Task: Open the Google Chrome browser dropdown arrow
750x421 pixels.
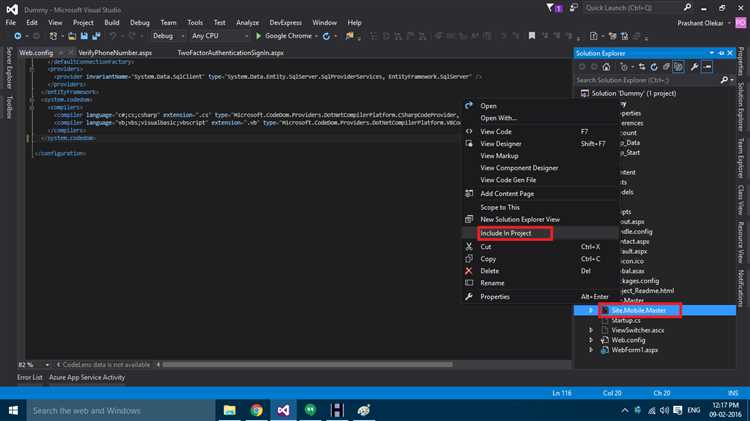Action: click(316, 36)
